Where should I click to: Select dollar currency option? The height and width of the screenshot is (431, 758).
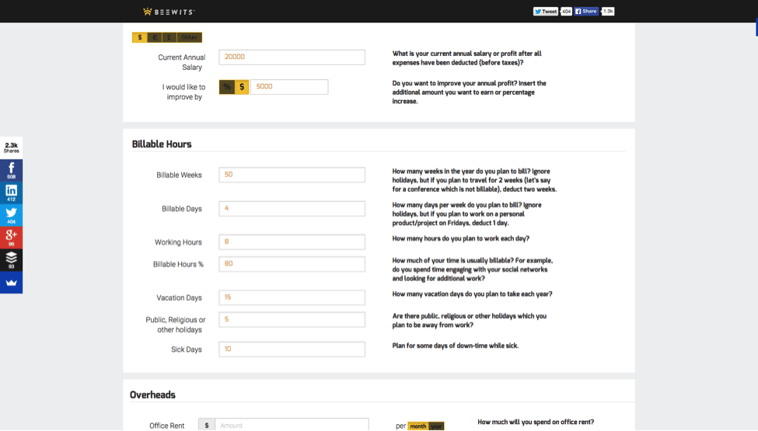click(x=140, y=37)
